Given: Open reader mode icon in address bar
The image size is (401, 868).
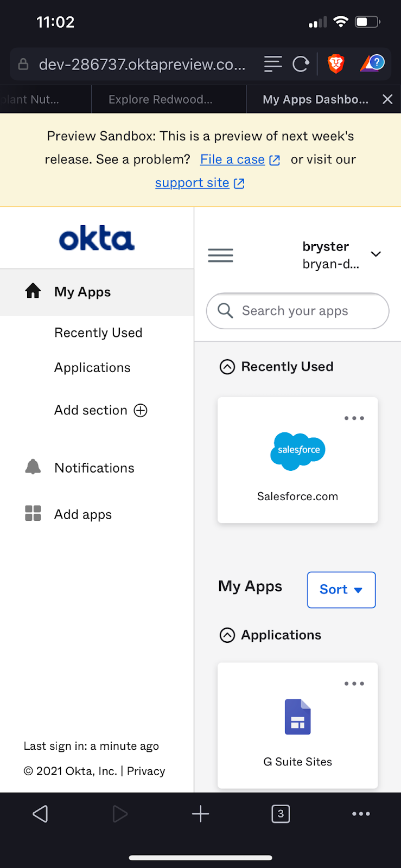Looking at the screenshot, I should coord(273,64).
